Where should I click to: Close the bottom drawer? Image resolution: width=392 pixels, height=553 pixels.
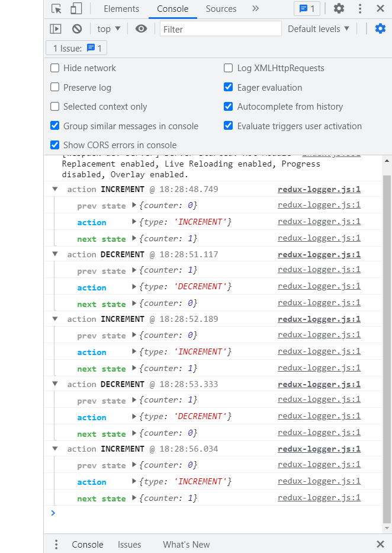tap(380, 544)
